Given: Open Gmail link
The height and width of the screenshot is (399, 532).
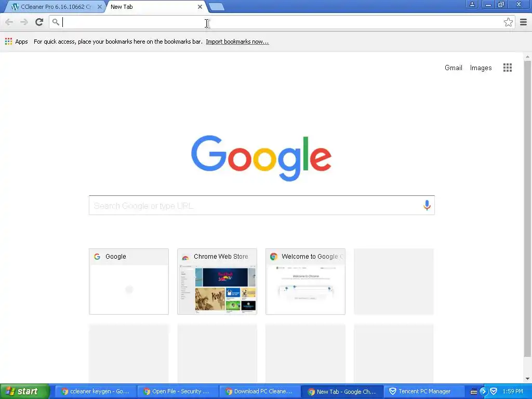Looking at the screenshot, I should point(453,68).
